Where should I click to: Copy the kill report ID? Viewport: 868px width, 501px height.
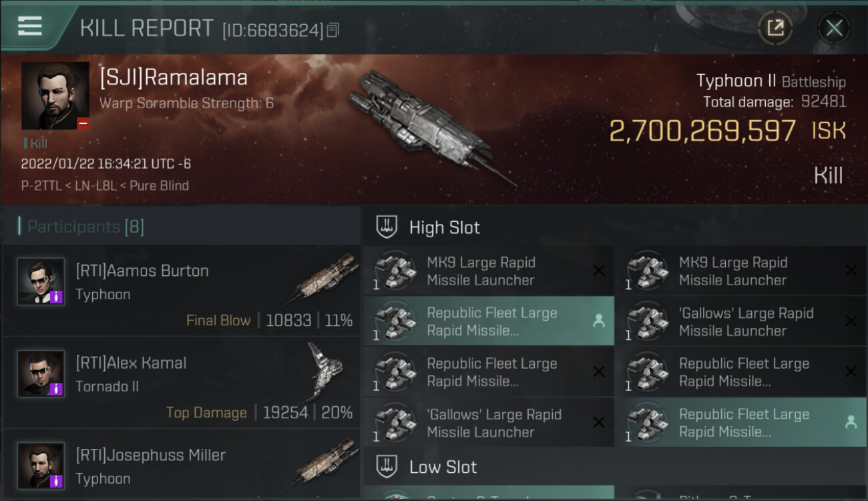333,30
